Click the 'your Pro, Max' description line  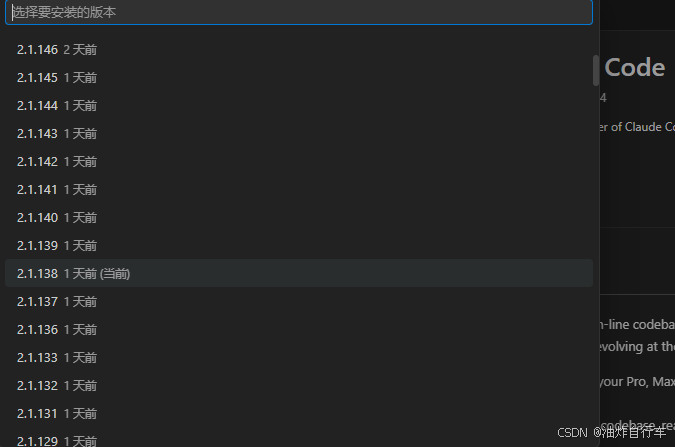coord(637,382)
